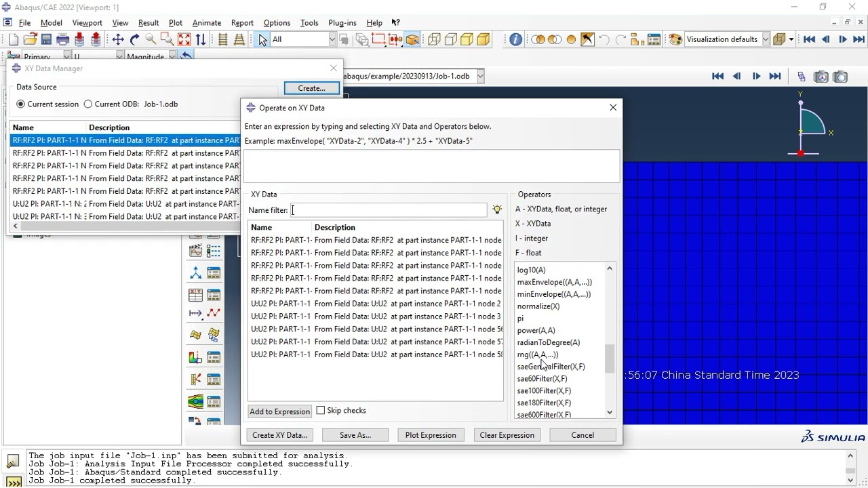Click the expression text entry area
This screenshot has height=488, width=868.
point(431,165)
